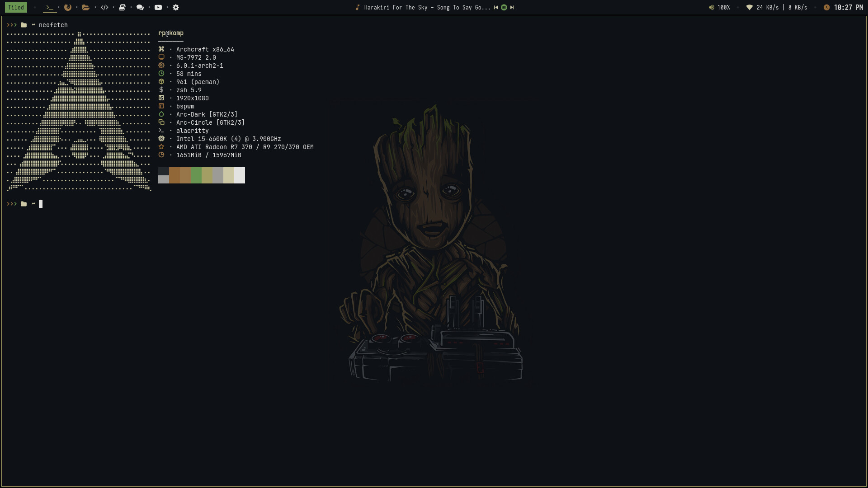Open the book documents workspace
This screenshot has height=488, width=868.
point(122,7)
